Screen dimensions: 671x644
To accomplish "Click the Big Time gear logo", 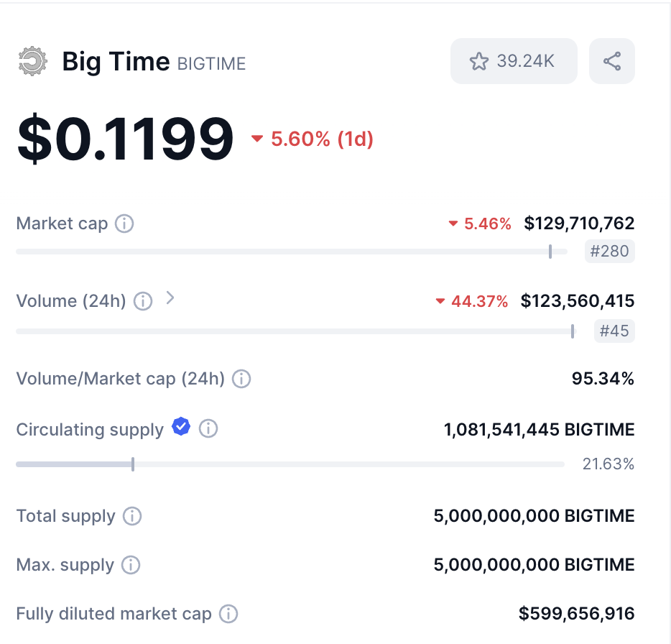I will point(32,62).
